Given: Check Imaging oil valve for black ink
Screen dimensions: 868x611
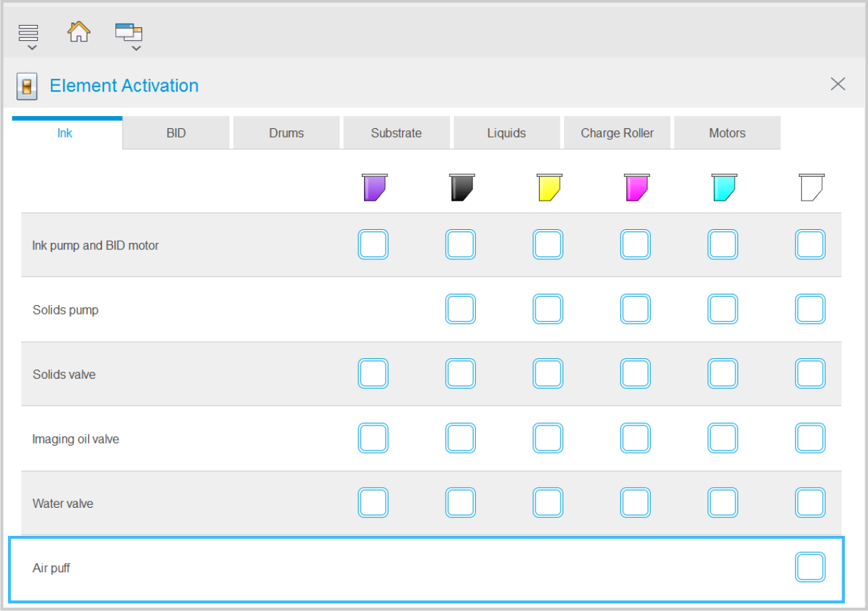Looking at the screenshot, I should pos(460,438).
